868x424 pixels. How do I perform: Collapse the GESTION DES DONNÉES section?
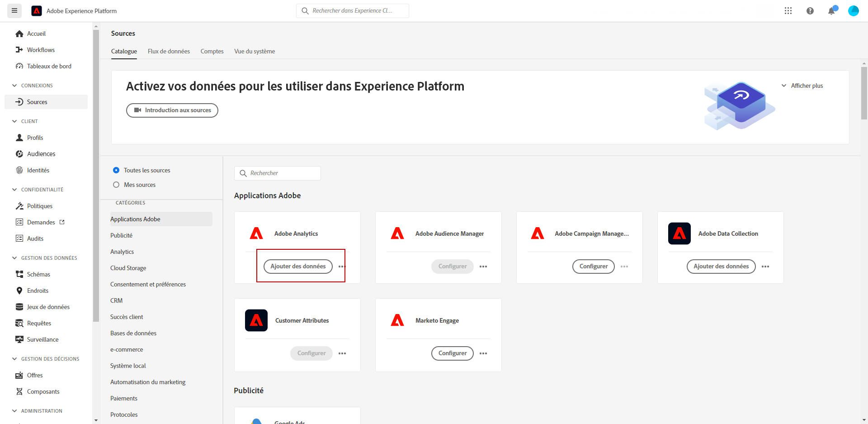pyautogui.click(x=14, y=258)
